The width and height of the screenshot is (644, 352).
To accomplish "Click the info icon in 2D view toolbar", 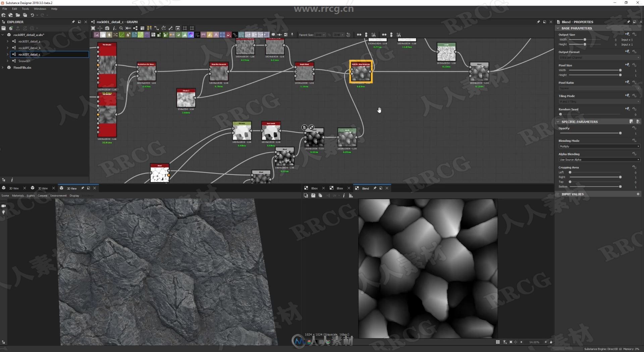I will [x=344, y=195].
